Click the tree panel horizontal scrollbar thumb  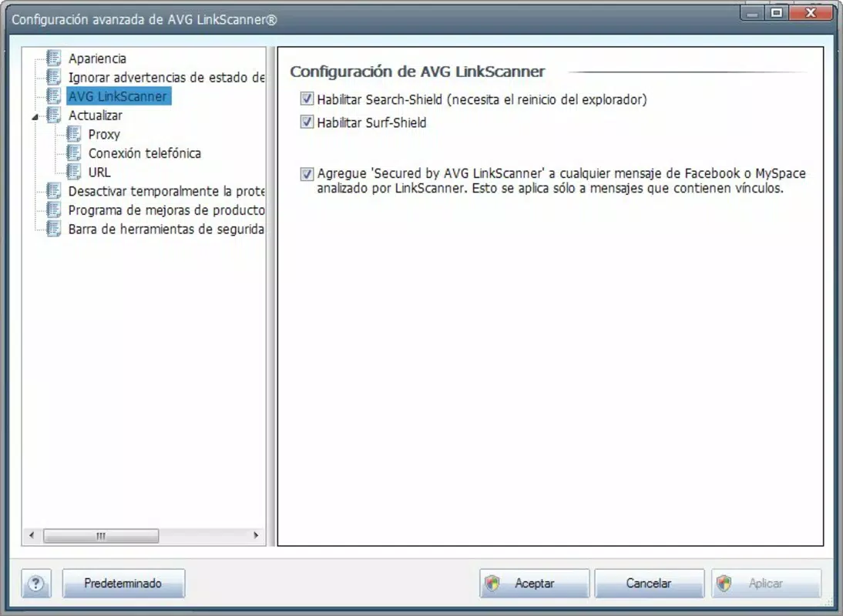point(101,535)
